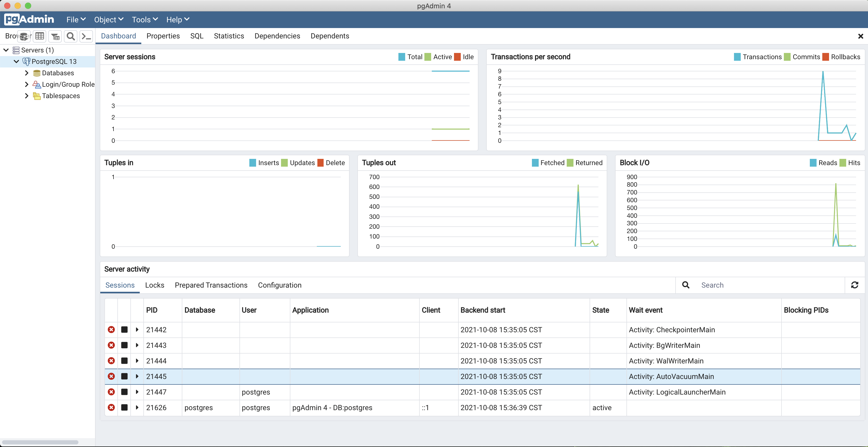Select the Statistics tab
The height and width of the screenshot is (447, 868).
pos(229,35)
